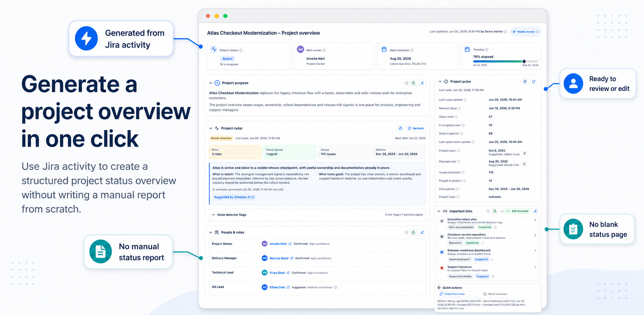
Task: Click the Release readiness dashboard icon
Action: pyautogui.click(x=442, y=252)
